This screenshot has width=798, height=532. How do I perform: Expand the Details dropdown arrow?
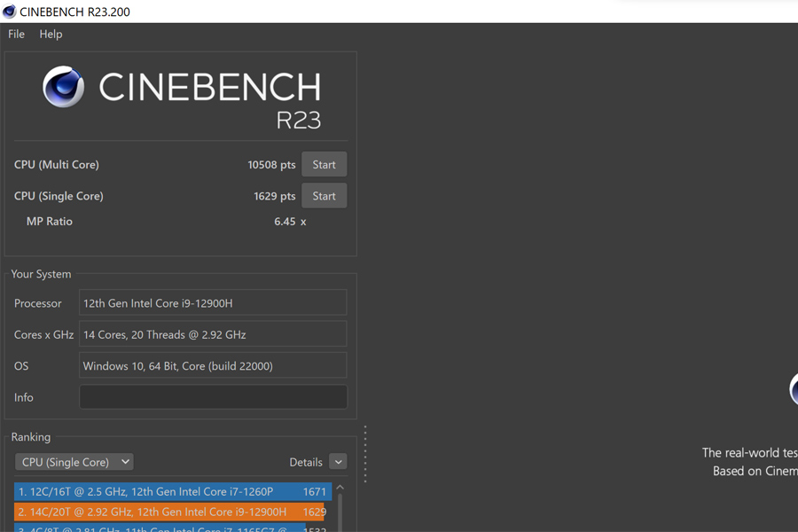(x=338, y=462)
